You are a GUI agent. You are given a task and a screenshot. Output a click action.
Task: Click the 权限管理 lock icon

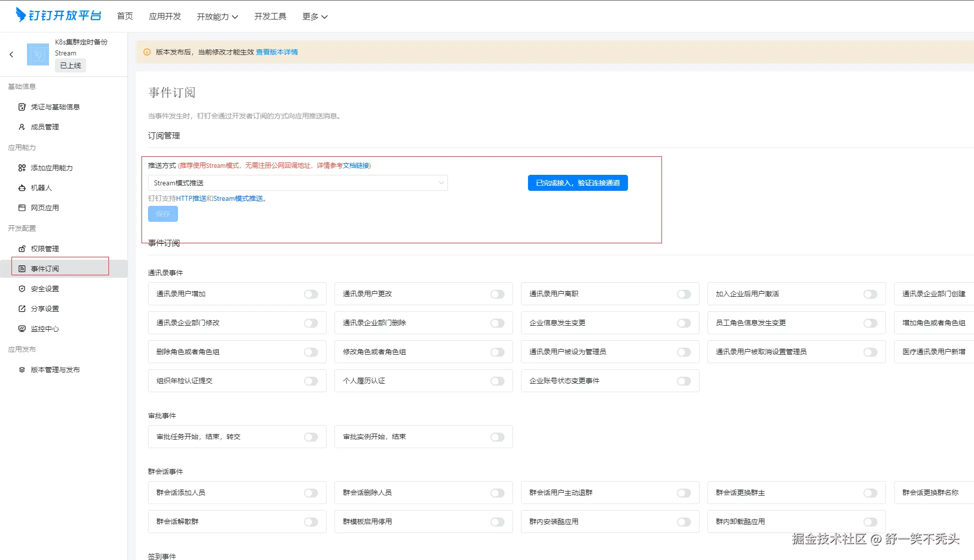point(21,249)
